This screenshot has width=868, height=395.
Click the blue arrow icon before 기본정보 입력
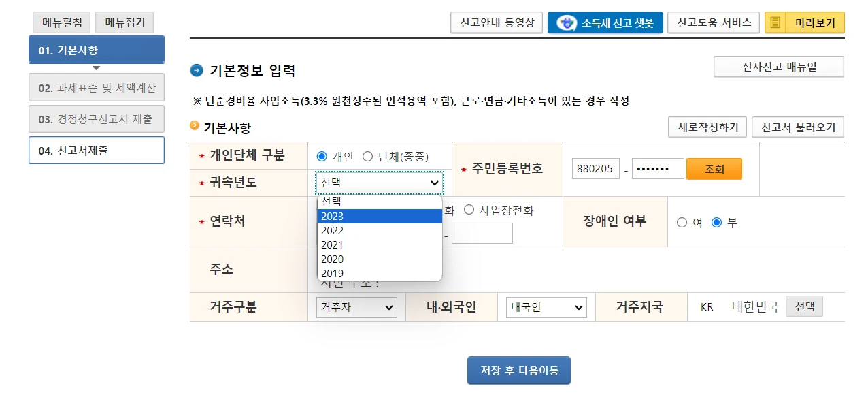[x=197, y=70]
